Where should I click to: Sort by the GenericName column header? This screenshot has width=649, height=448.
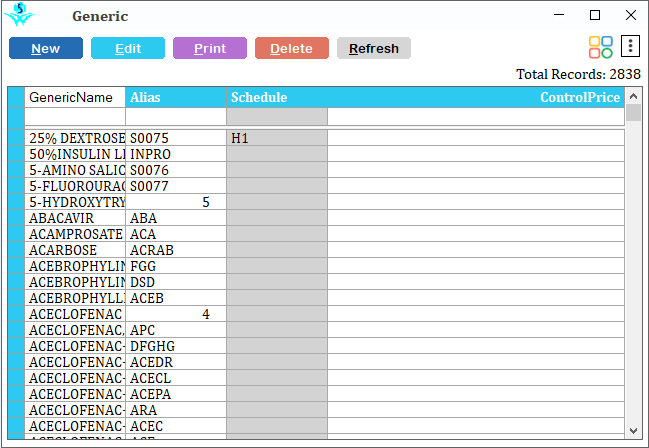click(x=75, y=97)
